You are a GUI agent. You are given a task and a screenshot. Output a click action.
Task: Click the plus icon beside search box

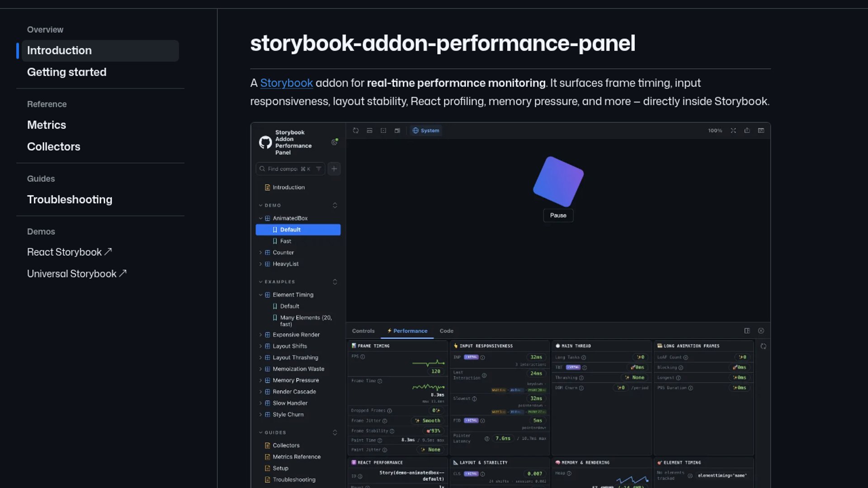coord(334,169)
